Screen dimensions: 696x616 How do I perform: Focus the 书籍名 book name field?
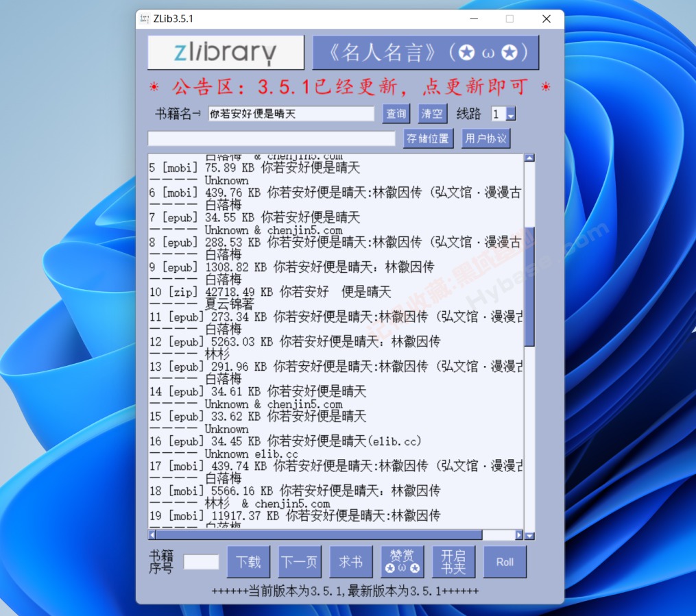pos(291,114)
